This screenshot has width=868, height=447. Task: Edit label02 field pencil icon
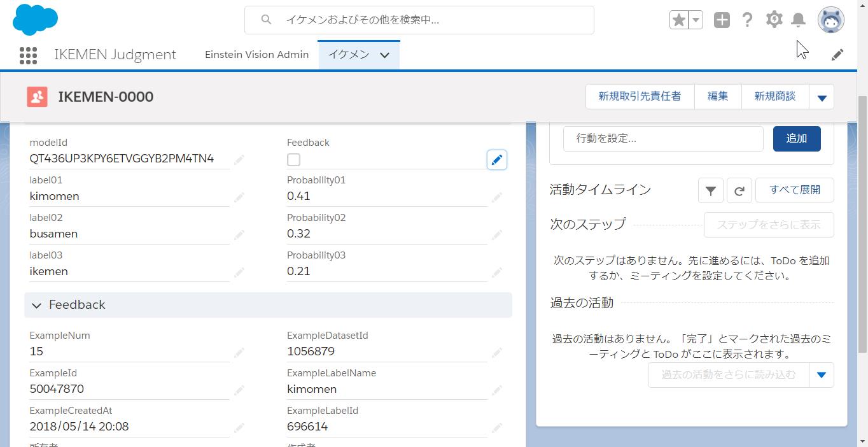coord(239,235)
